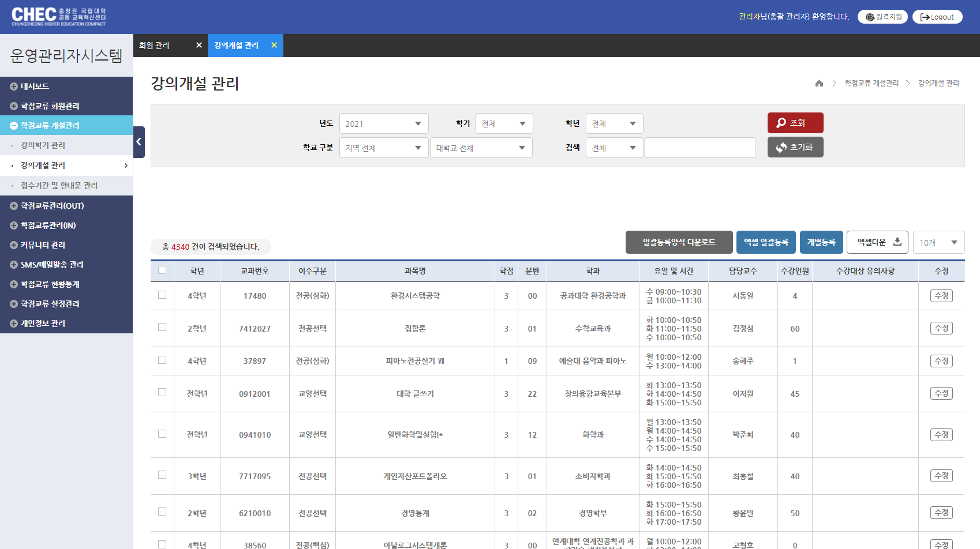Click 수정 for the 환경시스템공학 row
This screenshot has height=549, width=980.
pos(941,296)
